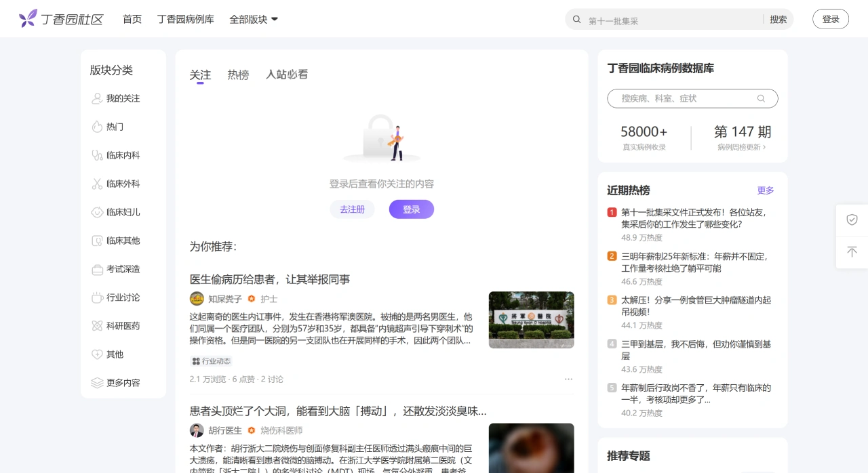
Task: Open 病例周榜更新 chevron link
Action: click(742, 147)
